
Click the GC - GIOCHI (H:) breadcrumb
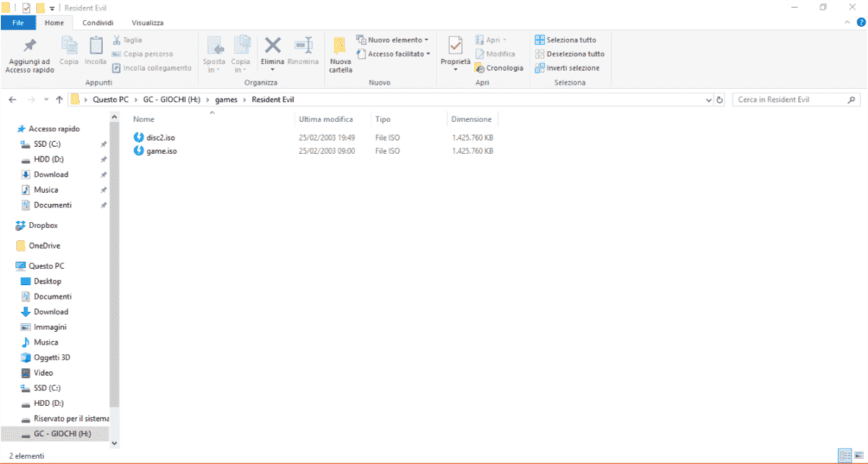[x=173, y=100]
